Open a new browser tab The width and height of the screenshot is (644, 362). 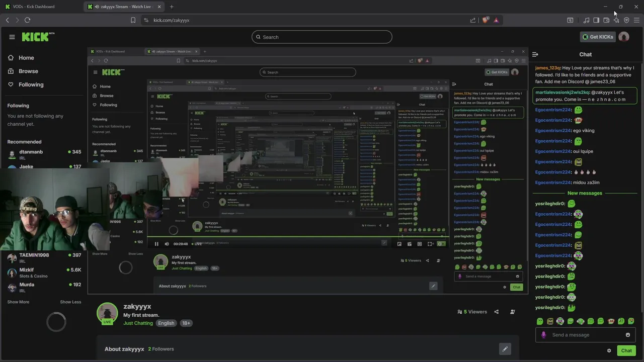click(172, 7)
